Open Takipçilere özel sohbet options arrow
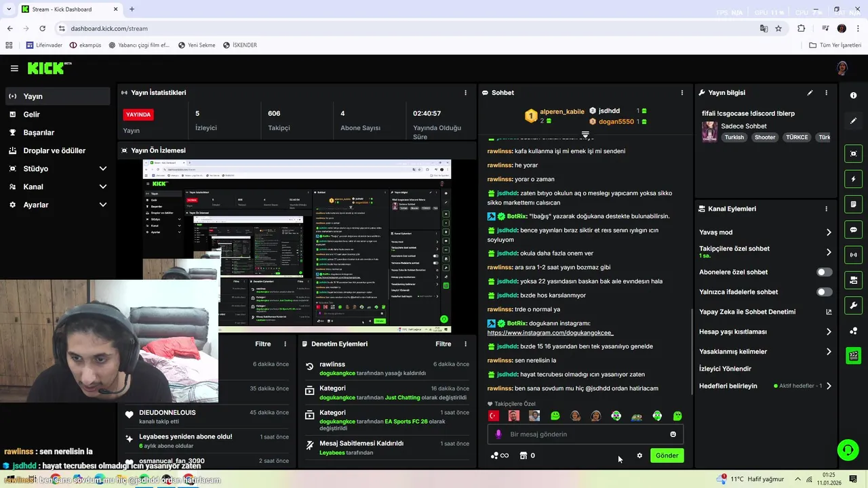868x488 pixels. (x=829, y=252)
